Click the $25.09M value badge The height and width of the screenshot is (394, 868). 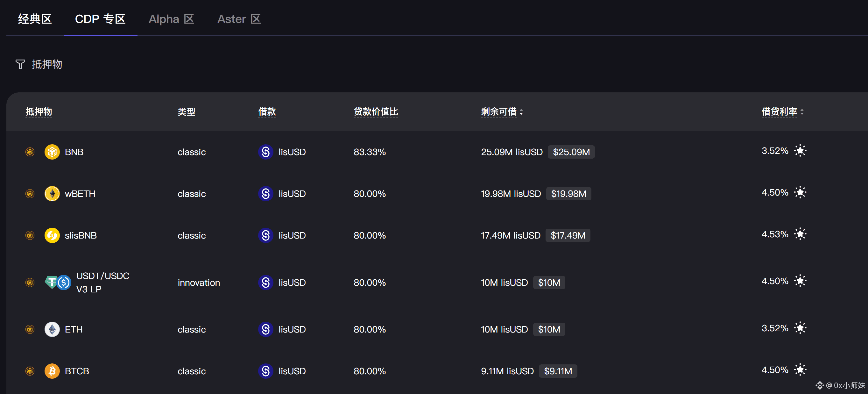pyautogui.click(x=571, y=152)
